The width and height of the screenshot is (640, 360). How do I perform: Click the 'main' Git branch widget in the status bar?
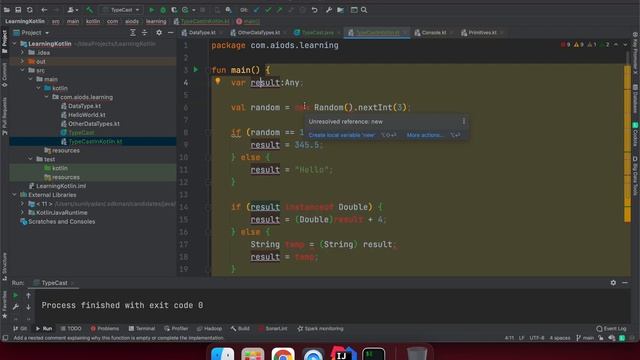click(585, 338)
